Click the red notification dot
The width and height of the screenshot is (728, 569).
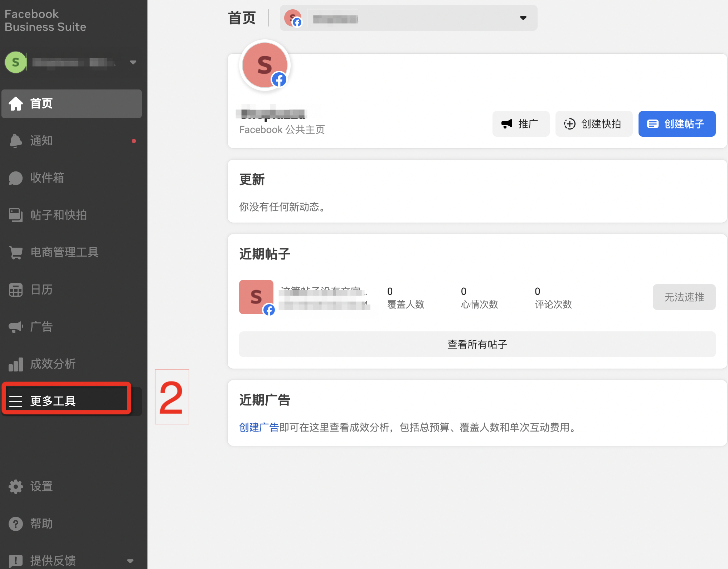(134, 141)
